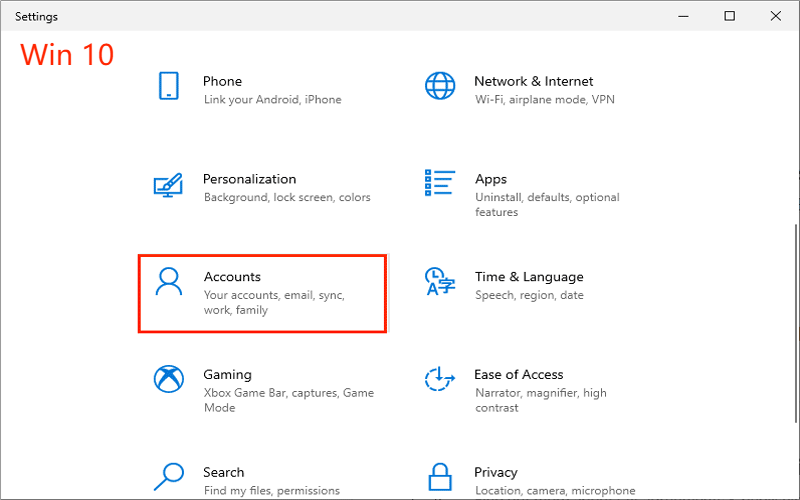Close the Settings window
This screenshot has height=500, width=800.
(x=776, y=16)
